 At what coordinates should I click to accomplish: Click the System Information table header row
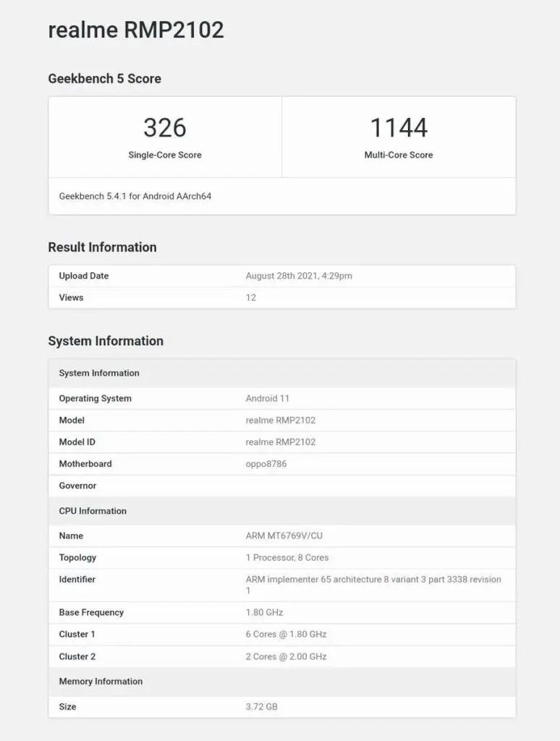click(282, 373)
